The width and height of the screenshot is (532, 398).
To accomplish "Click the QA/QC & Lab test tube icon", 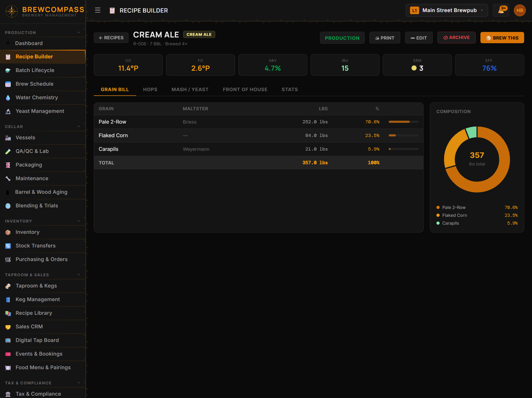I will [8, 151].
